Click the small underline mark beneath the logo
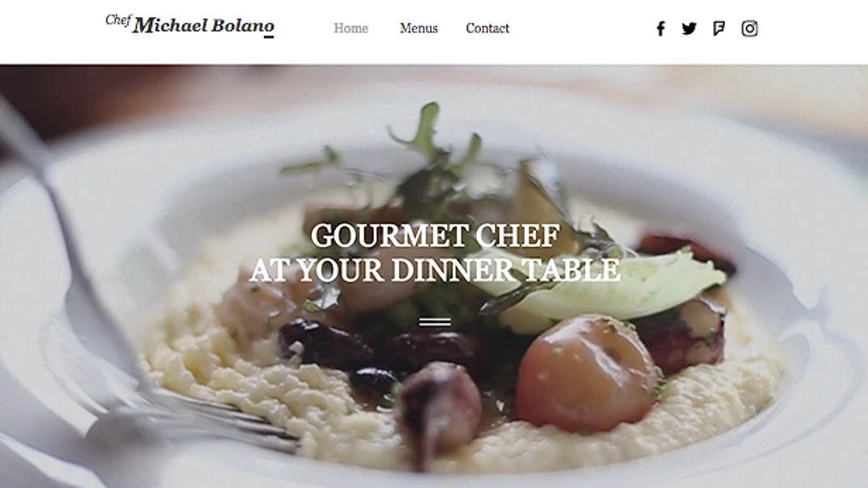The height and width of the screenshot is (488, 868). pyautogui.click(x=269, y=36)
